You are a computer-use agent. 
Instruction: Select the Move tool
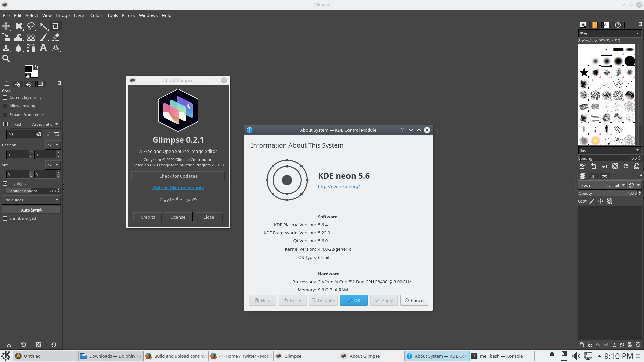(x=6, y=26)
